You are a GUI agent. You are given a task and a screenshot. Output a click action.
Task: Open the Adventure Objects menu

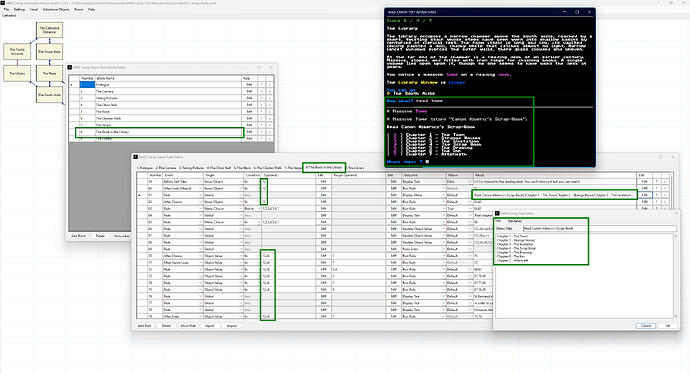point(56,9)
